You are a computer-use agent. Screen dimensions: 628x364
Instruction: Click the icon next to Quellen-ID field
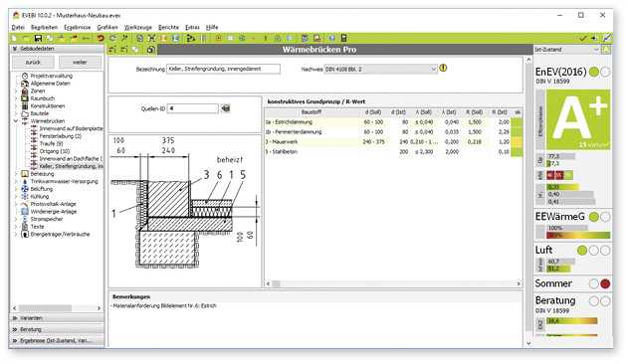pos(226,108)
